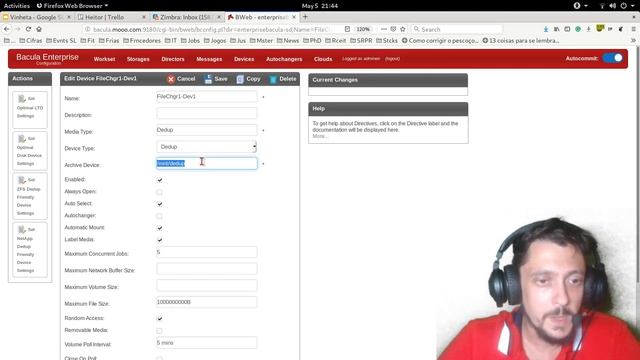Open the Clouds menu
This screenshot has height=360, width=640.
coord(323,59)
